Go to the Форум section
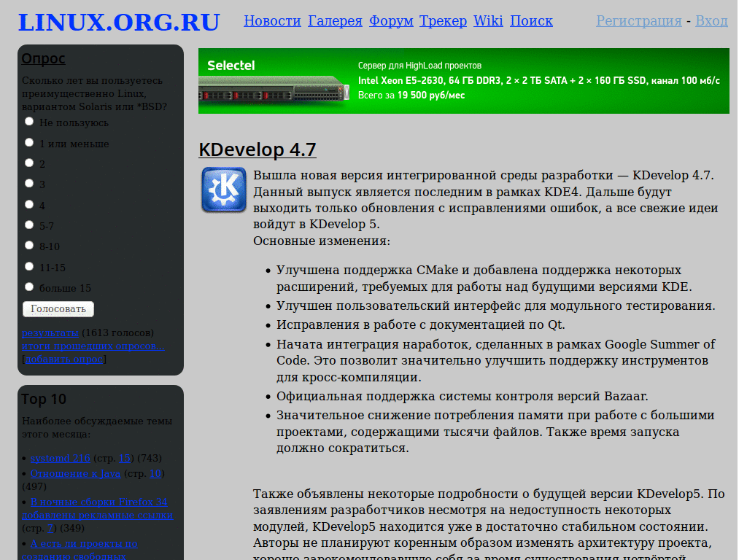 [391, 21]
